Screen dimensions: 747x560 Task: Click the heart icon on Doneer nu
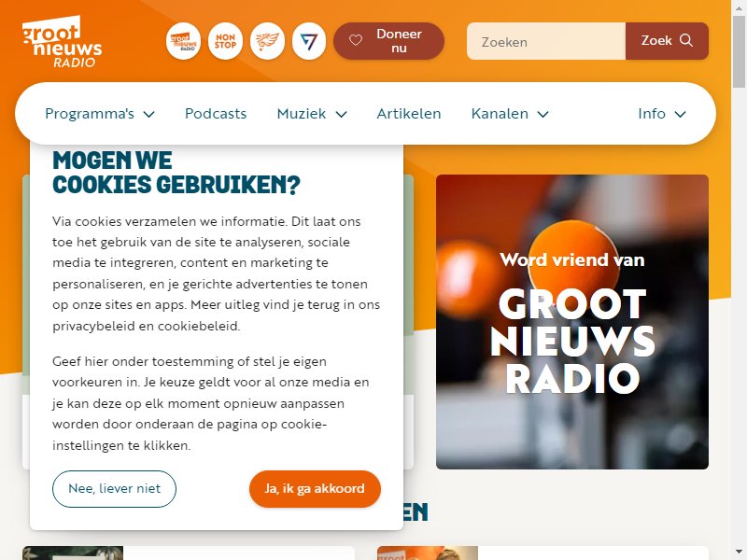tap(356, 41)
